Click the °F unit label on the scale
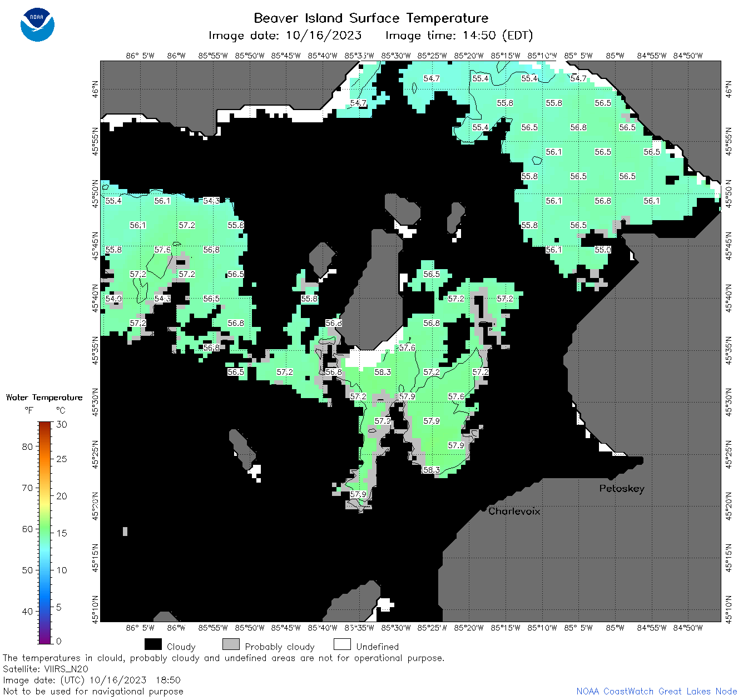Viewport: 743px width, 700px height. 29,410
